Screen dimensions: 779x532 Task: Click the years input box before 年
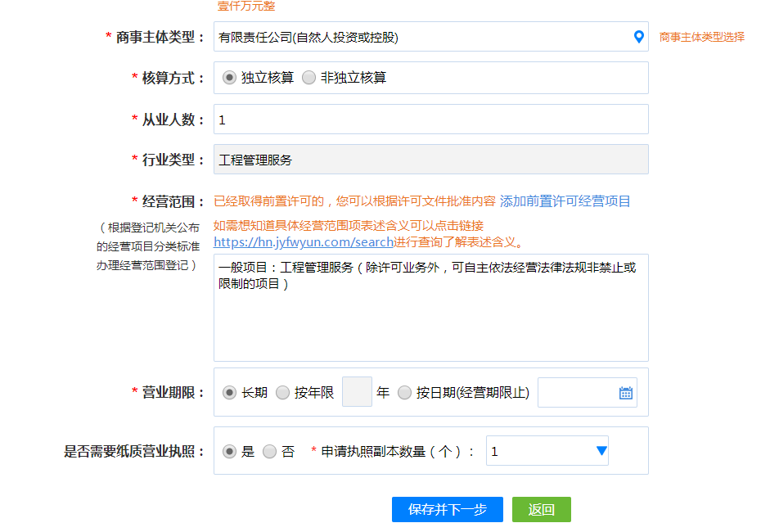click(357, 392)
